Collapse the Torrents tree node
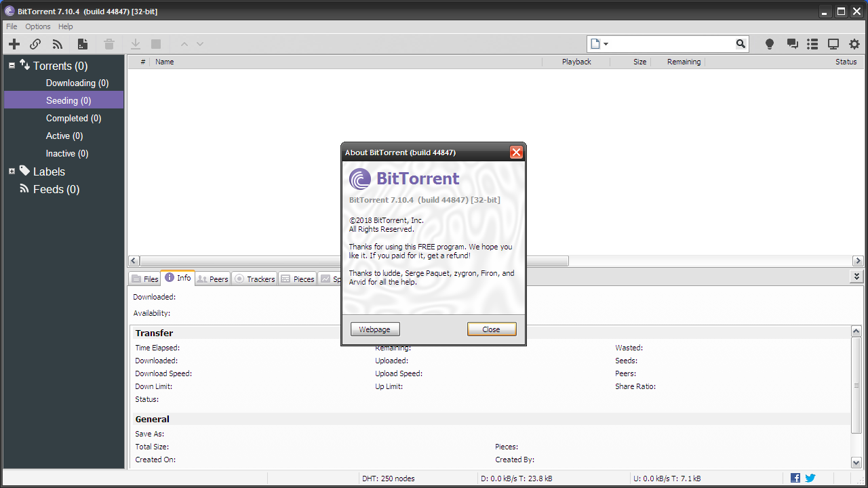The image size is (868, 488). click(x=12, y=66)
